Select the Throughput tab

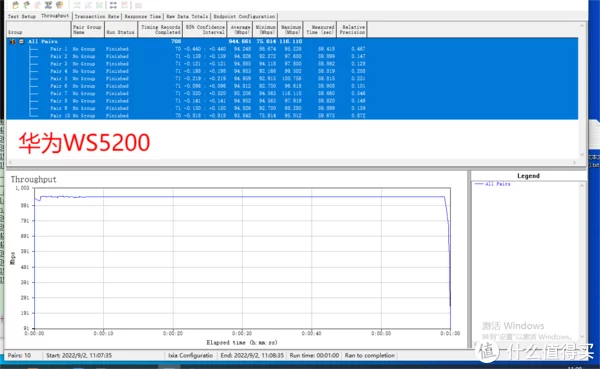(55, 16)
